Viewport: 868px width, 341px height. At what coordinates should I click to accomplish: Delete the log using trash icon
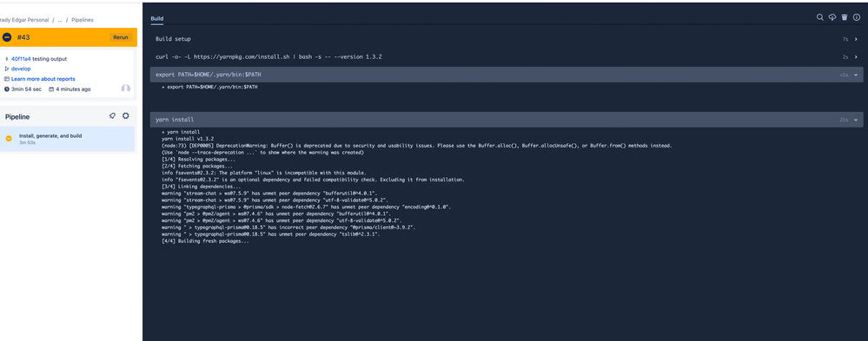pos(845,17)
